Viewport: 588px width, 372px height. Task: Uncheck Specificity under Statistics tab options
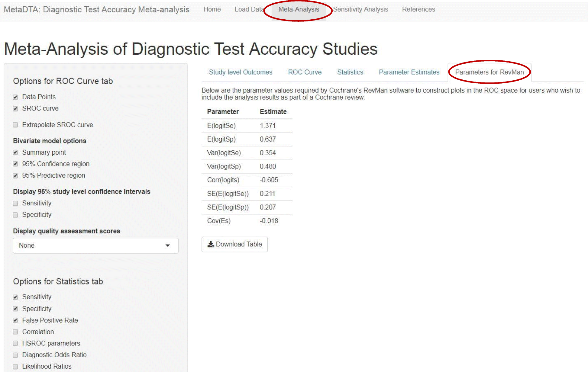(15, 309)
